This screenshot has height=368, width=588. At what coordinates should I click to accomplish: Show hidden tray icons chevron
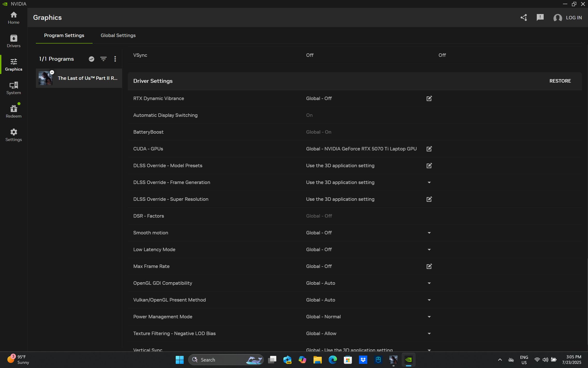(500, 360)
